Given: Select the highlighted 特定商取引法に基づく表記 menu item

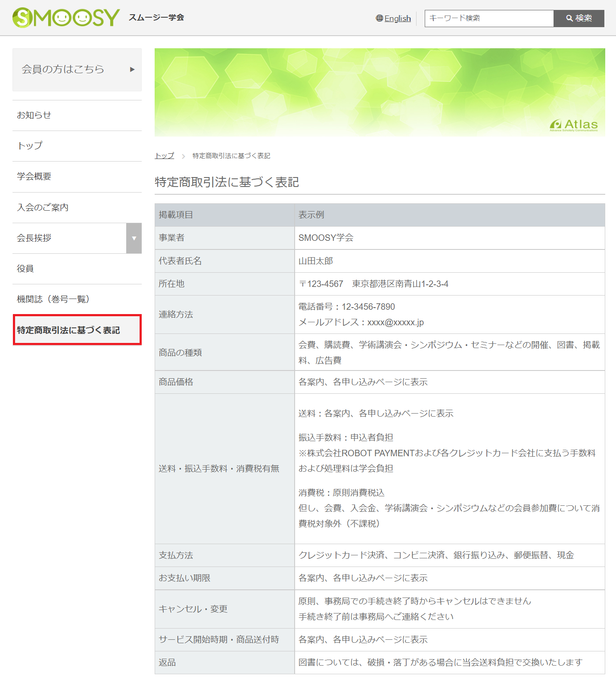Looking at the screenshot, I should (x=68, y=330).
